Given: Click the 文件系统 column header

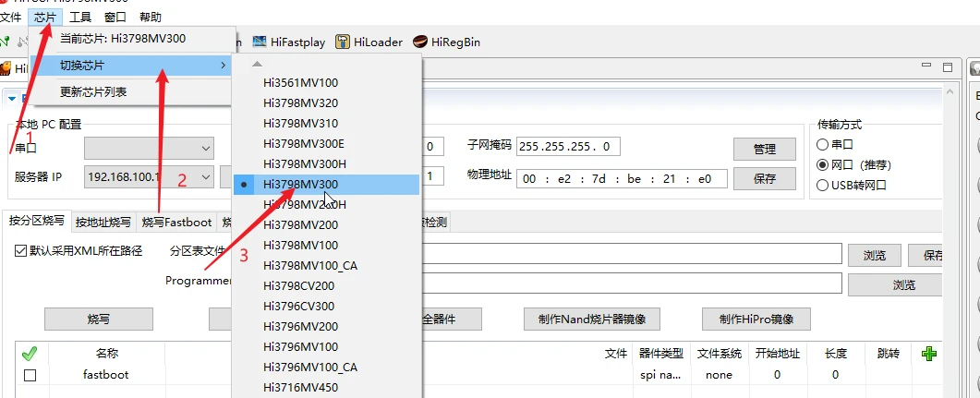Looking at the screenshot, I should click(719, 354).
